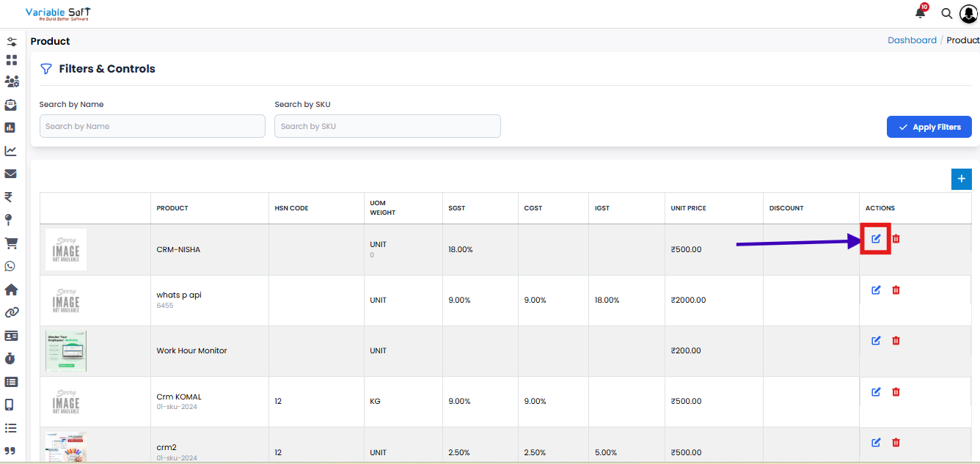980x464 pixels.
Task: Go to Dashboard breadcrumb link
Action: coord(912,40)
